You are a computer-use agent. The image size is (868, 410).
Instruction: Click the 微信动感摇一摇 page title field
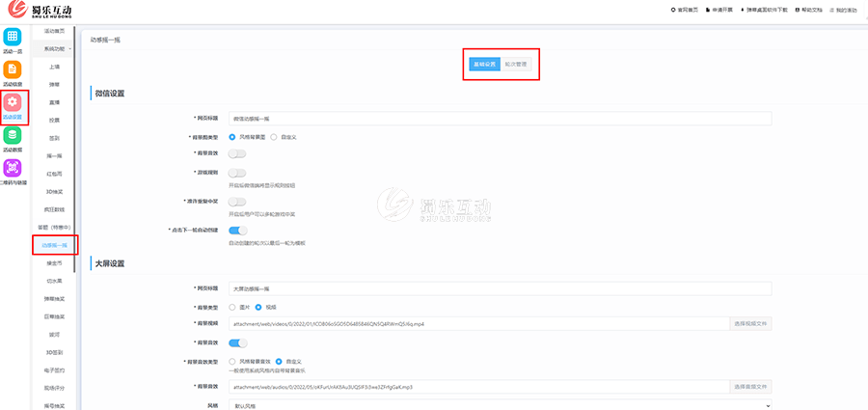click(500, 119)
